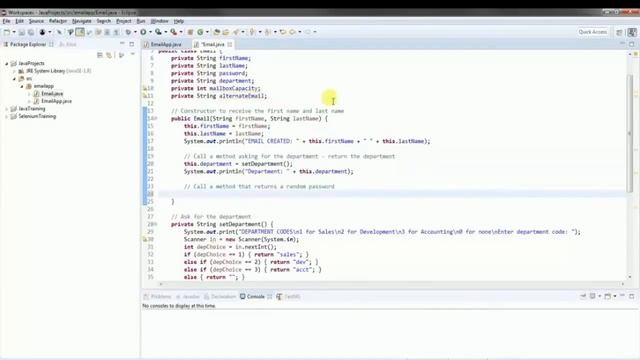Image resolution: width=640 pixels, height=360 pixels.
Task: Switch to the Declaration tab
Action: (220, 297)
